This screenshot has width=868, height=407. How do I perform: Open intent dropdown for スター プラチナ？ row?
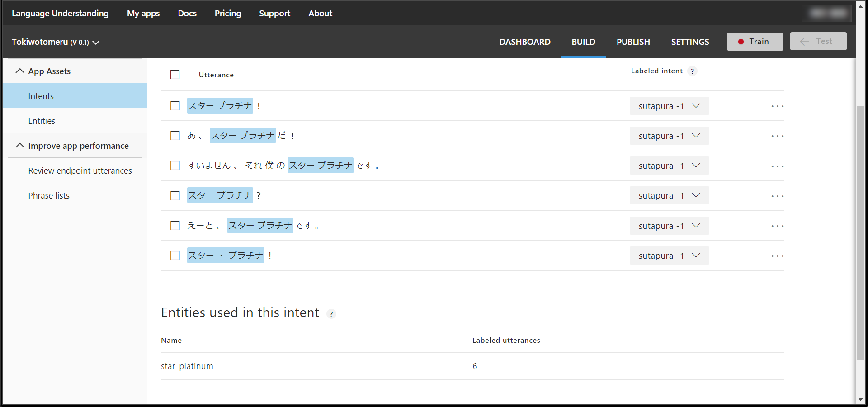click(x=669, y=195)
